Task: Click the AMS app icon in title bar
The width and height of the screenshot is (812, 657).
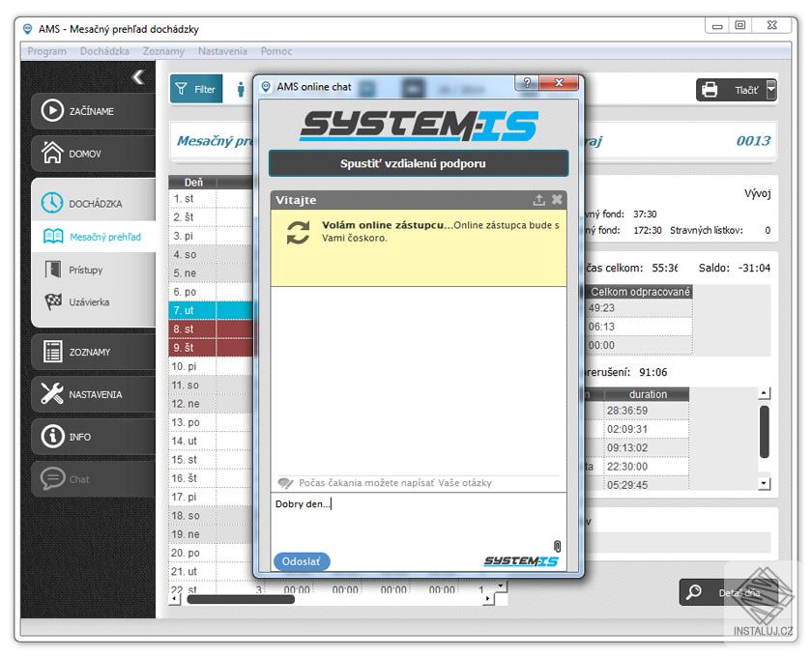Action: (28, 28)
